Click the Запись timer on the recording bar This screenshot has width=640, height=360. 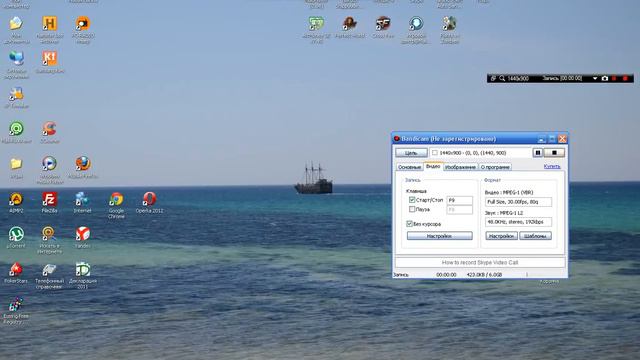[562, 78]
